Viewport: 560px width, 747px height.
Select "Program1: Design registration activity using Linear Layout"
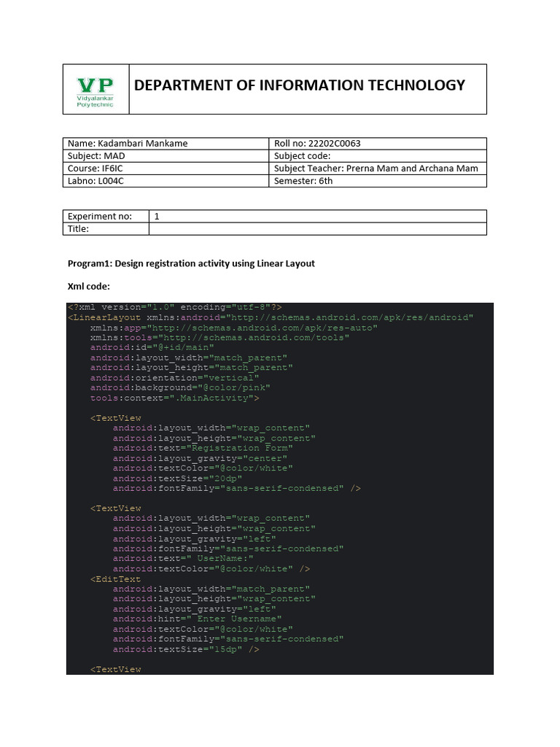click(191, 263)
